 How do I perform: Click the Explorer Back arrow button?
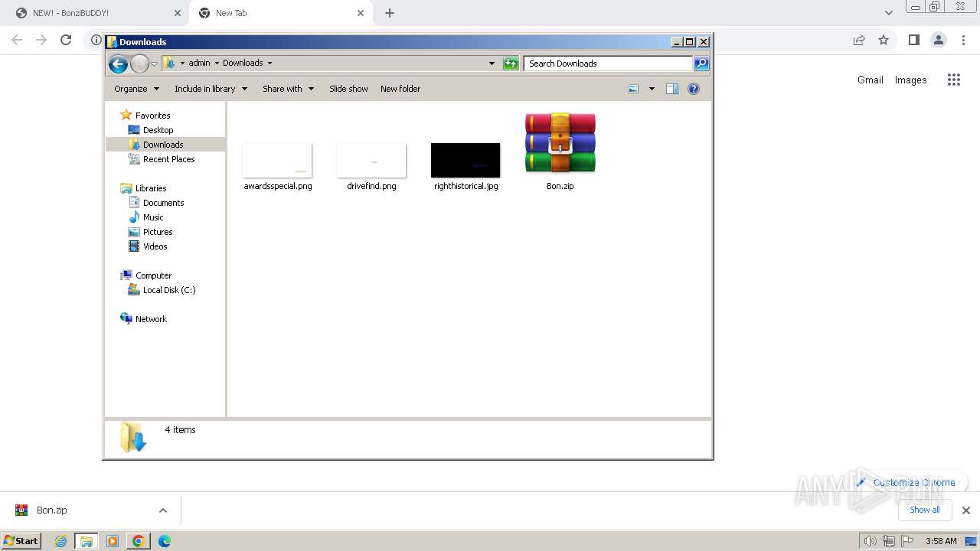[118, 64]
